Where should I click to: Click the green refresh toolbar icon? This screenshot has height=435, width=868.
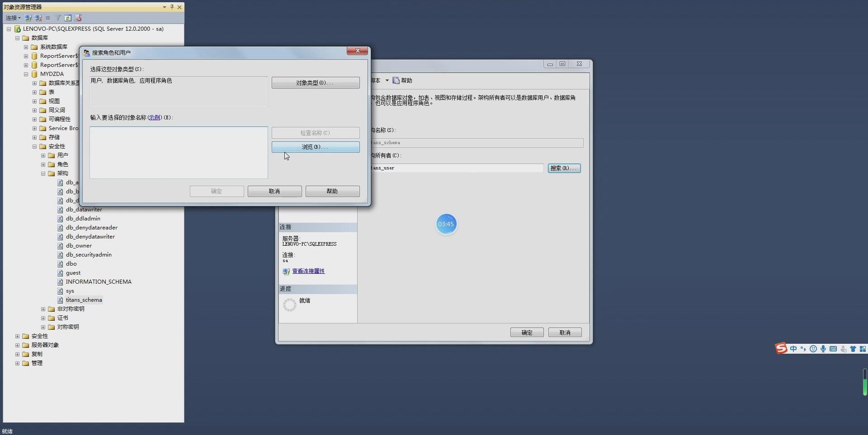point(68,18)
